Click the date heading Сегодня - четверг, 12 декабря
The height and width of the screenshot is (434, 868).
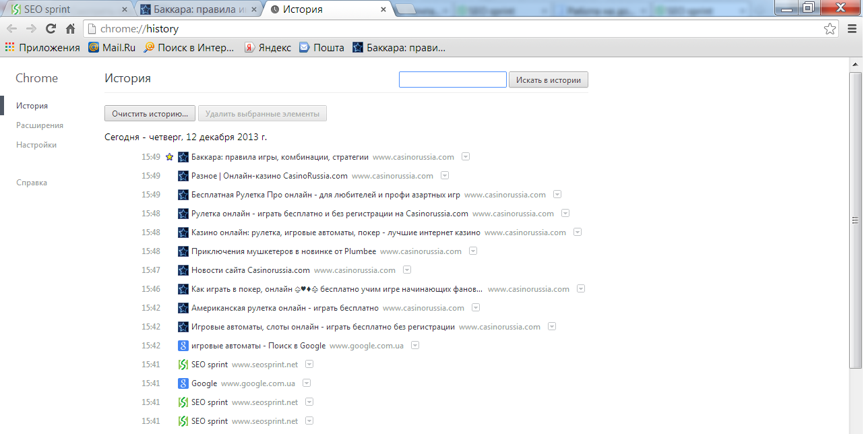coord(186,137)
